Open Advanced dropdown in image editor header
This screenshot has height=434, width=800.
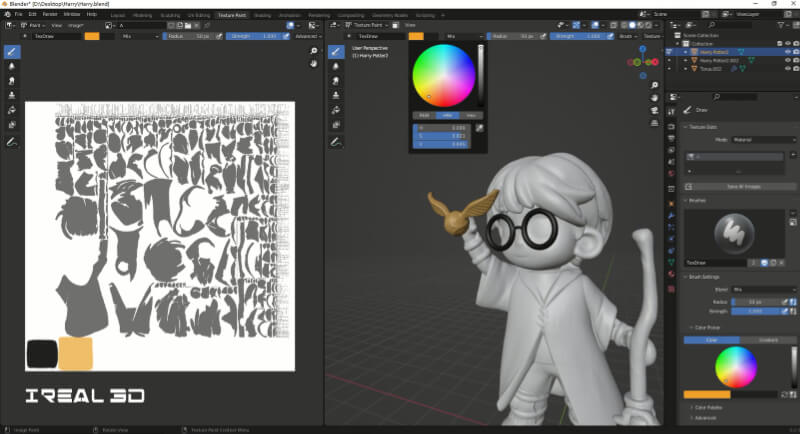click(308, 36)
